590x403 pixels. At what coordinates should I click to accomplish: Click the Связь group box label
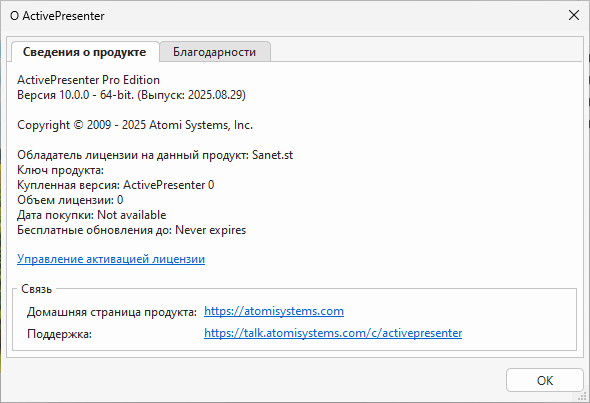[36, 289]
